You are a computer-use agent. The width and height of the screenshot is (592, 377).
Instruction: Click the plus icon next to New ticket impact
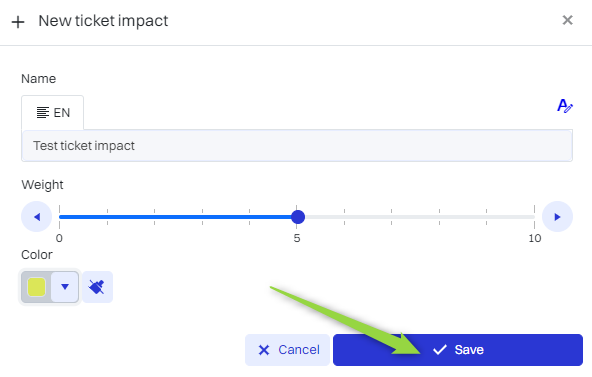(x=18, y=22)
